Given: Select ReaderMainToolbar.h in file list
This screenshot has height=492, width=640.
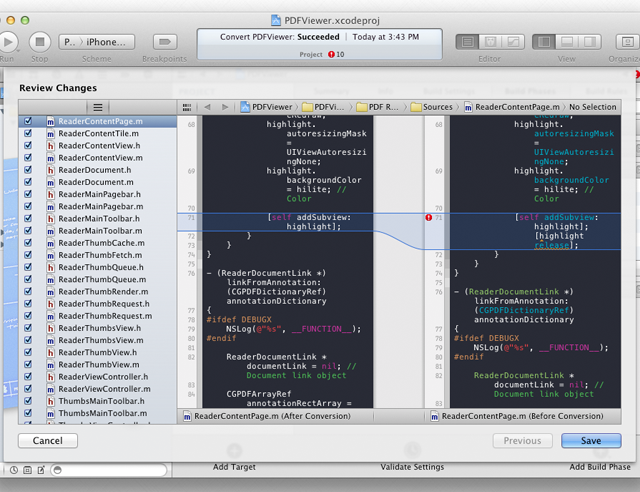Looking at the screenshot, I should [99, 218].
